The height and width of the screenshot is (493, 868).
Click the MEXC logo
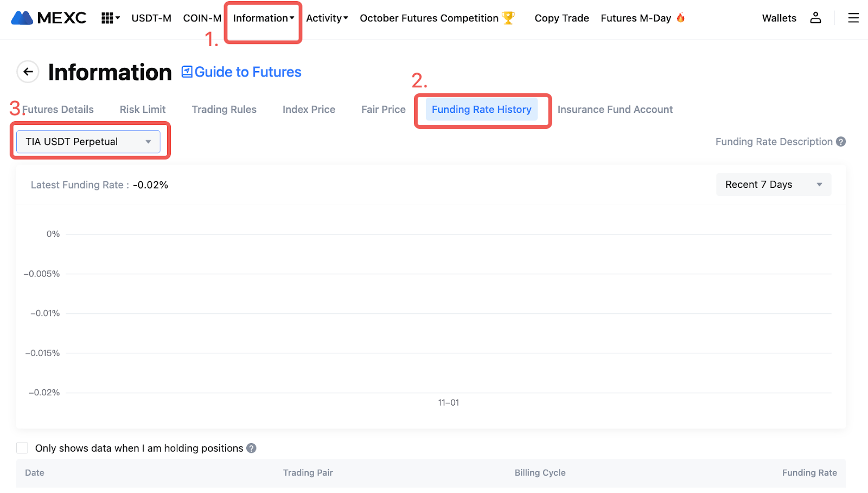pos(49,18)
